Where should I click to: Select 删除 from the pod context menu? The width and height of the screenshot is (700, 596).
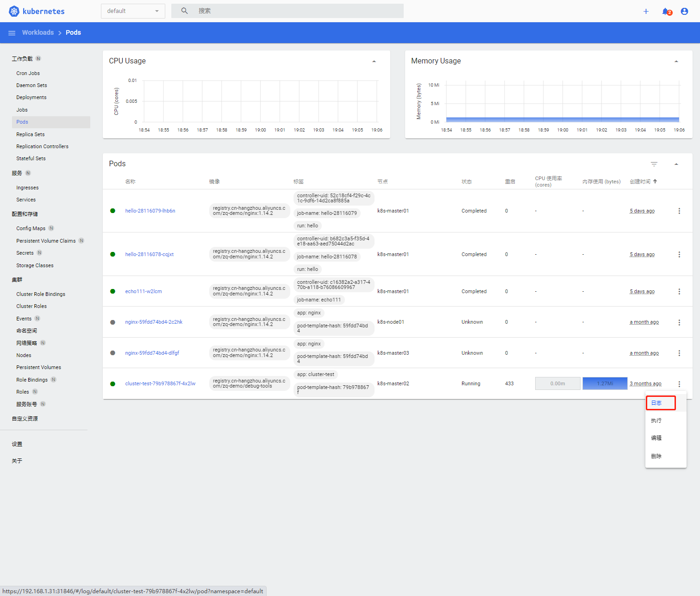656,456
